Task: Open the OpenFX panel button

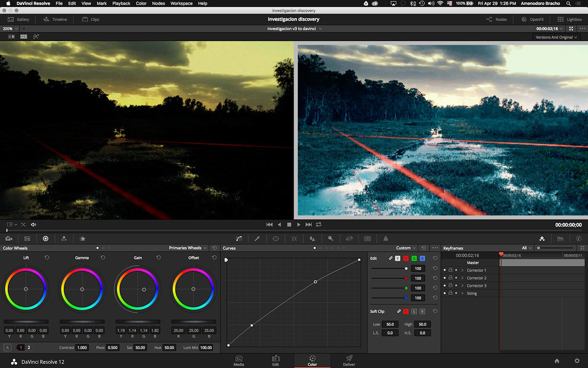Action: [533, 19]
